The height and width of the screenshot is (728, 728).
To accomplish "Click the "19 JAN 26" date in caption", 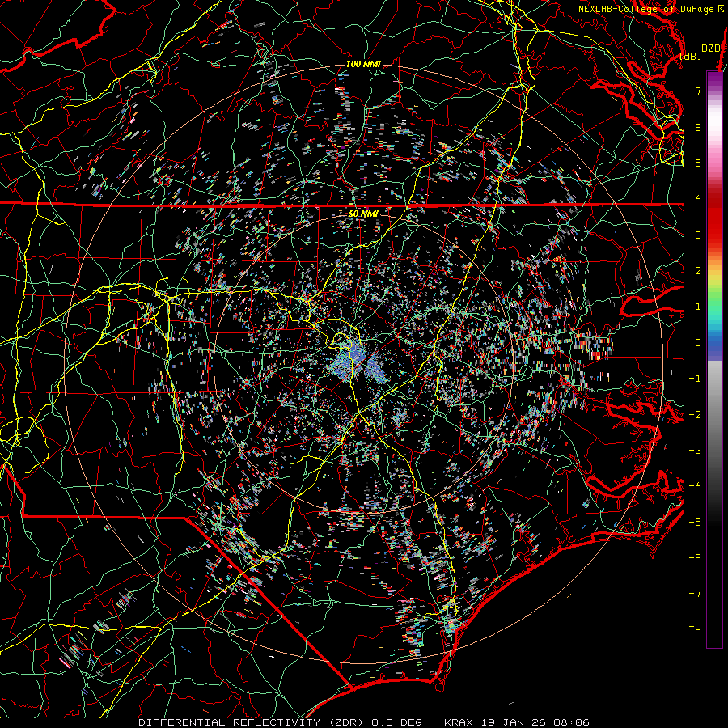I will click(513, 722).
